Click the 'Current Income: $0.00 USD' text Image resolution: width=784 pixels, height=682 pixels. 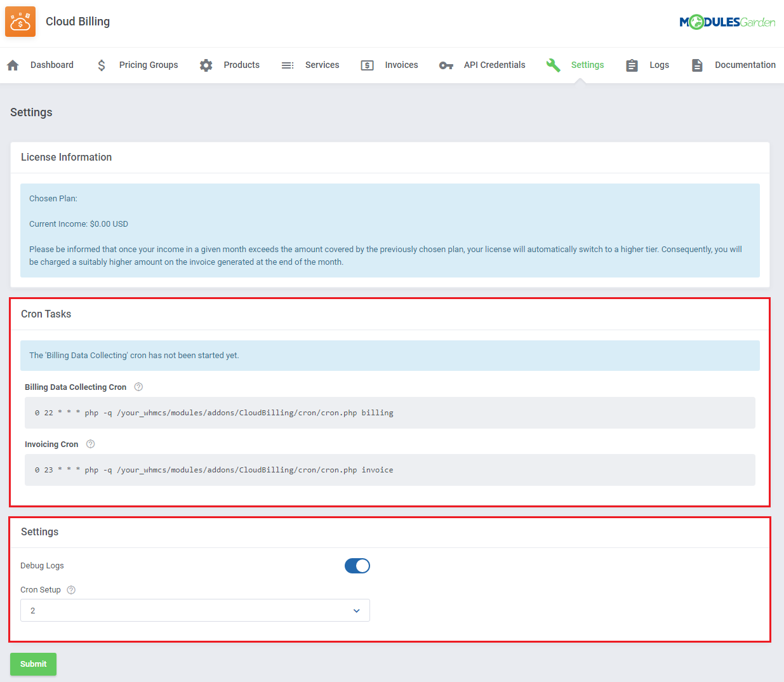pos(79,224)
